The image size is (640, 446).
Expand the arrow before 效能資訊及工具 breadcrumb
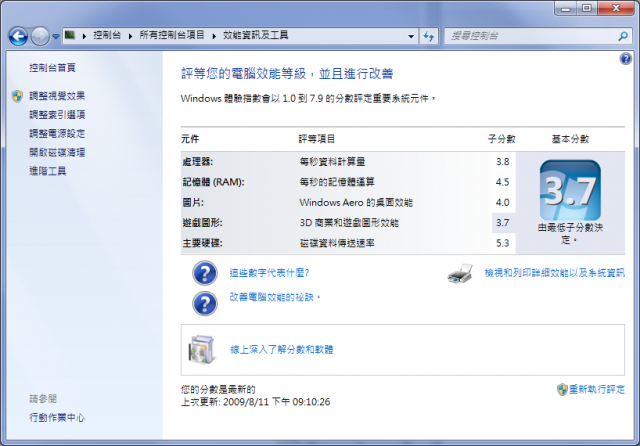214,36
